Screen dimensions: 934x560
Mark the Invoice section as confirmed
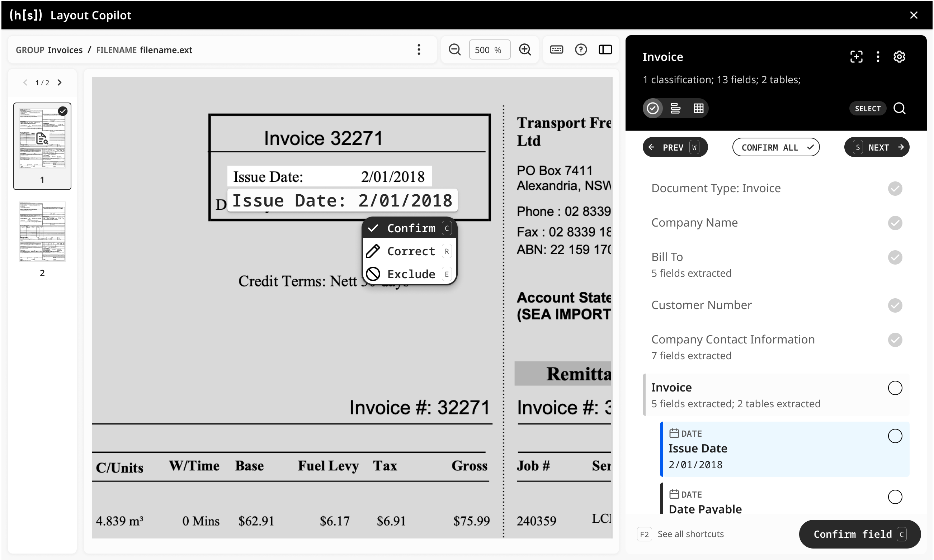[895, 388]
